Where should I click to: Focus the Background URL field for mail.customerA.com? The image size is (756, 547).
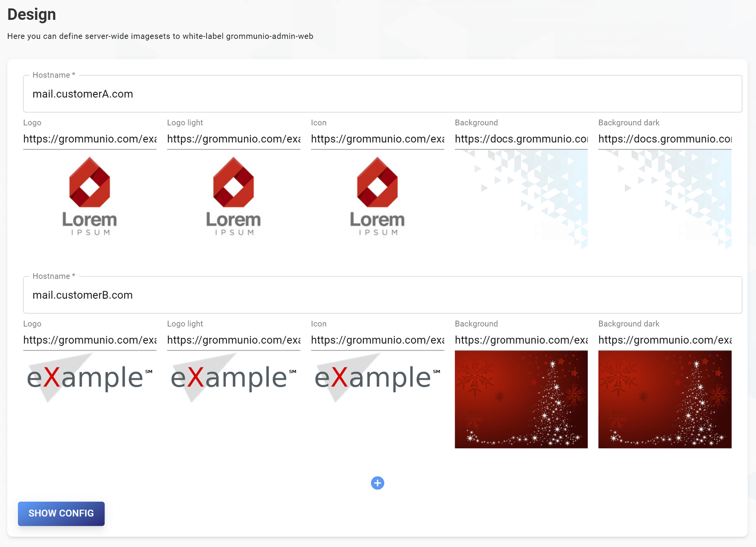coord(521,139)
